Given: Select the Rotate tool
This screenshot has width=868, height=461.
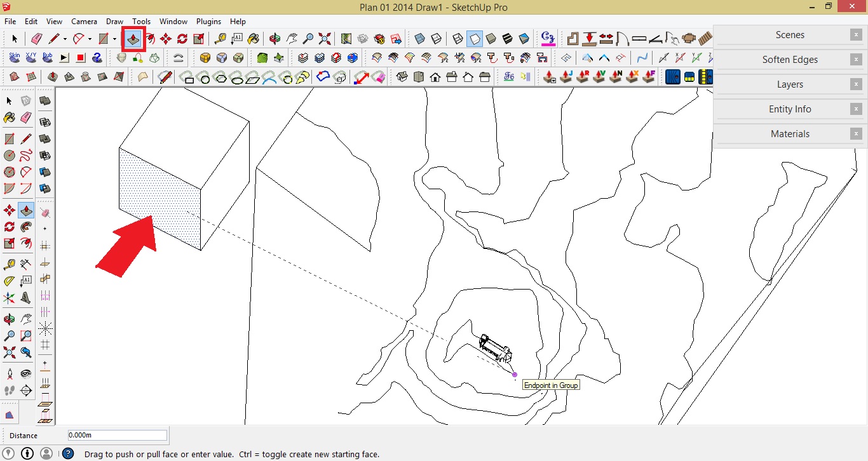Looking at the screenshot, I should (182, 39).
